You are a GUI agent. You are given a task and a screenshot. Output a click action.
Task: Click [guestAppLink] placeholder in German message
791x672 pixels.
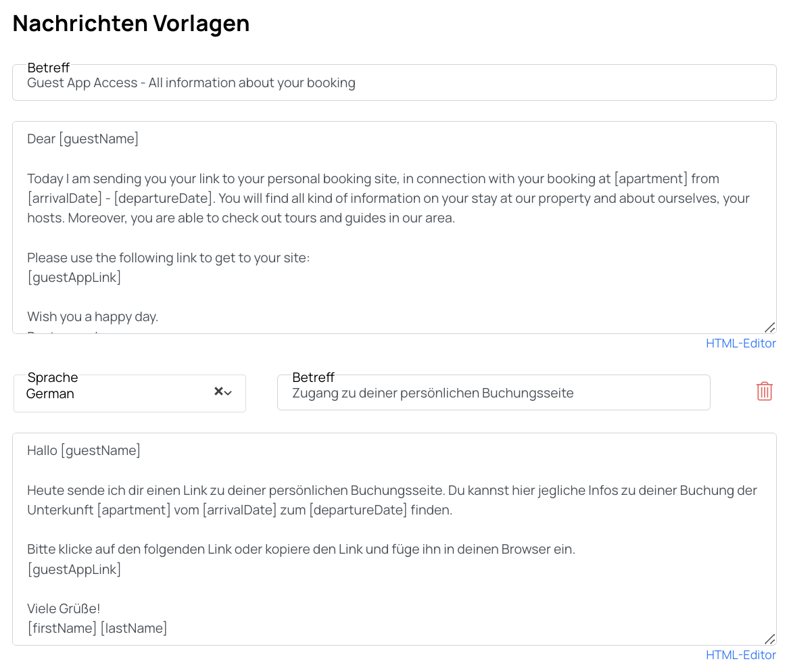click(74, 570)
